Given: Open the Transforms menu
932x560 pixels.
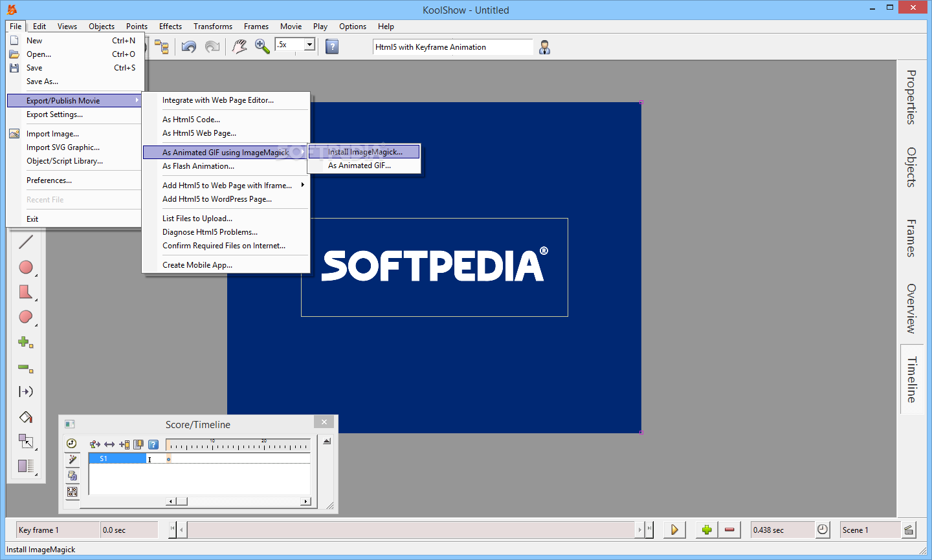Looking at the screenshot, I should click(x=213, y=27).
